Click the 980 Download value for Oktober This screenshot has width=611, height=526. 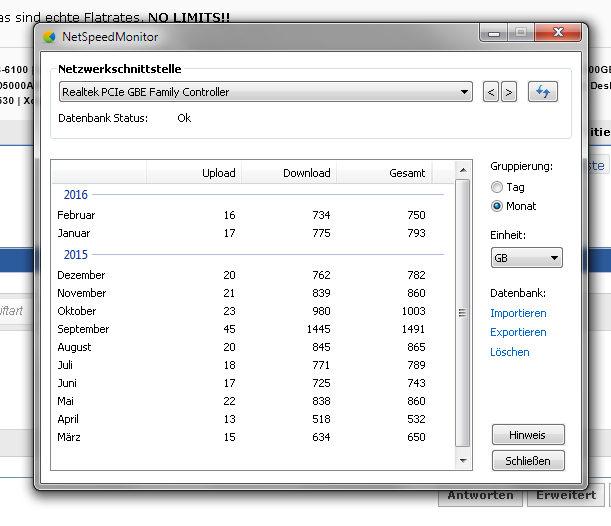pyautogui.click(x=321, y=311)
